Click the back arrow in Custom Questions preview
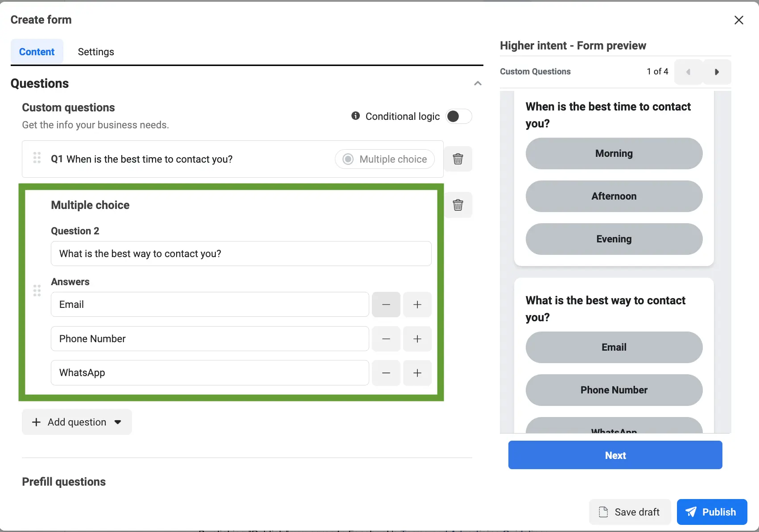Viewport: 759px width, 532px height. tap(688, 72)
